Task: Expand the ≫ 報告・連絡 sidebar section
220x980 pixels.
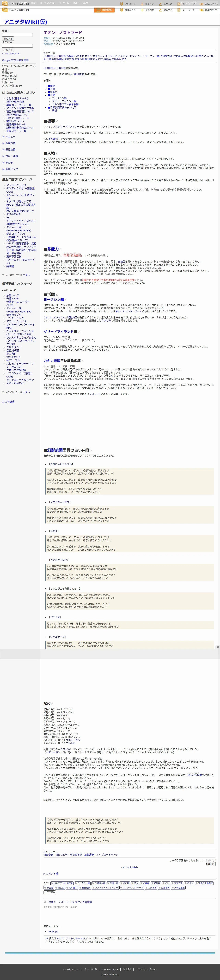Action: click(x=10, y=156)
